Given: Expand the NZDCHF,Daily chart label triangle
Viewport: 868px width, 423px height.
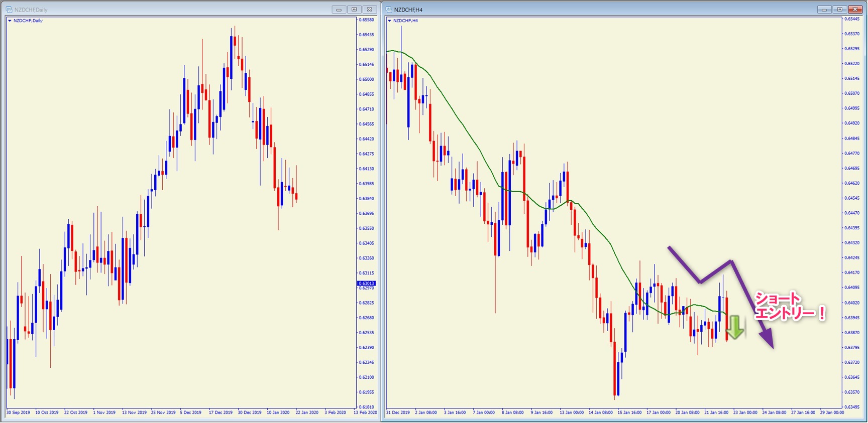Looking at the screenshot, I should [x=10, y=21].
